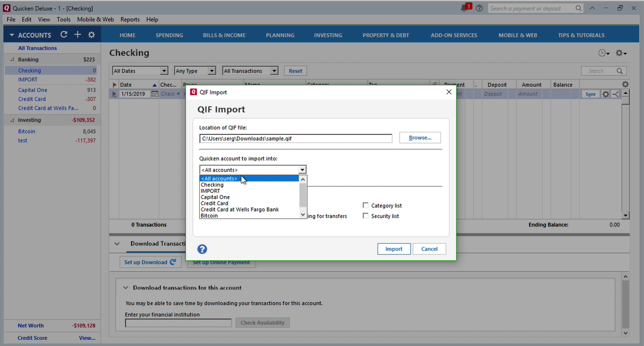Click the ribbon collapse chevron in title bar
Screen dimensions: 644x346
click(592, 8)
